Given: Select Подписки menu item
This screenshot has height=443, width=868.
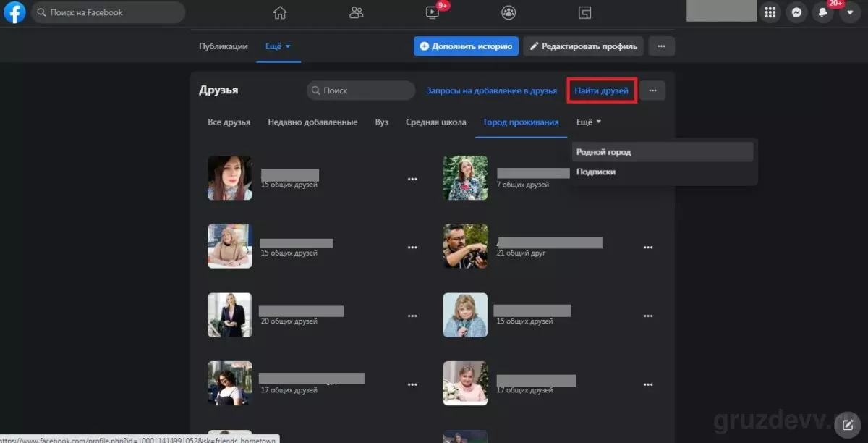Looking at the screenshot, I should [663, 172].
